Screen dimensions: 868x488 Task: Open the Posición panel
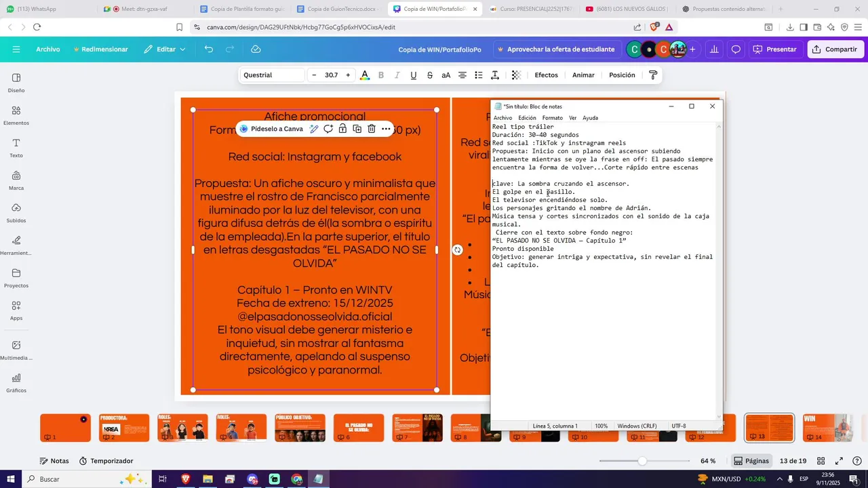pos(622,75)
